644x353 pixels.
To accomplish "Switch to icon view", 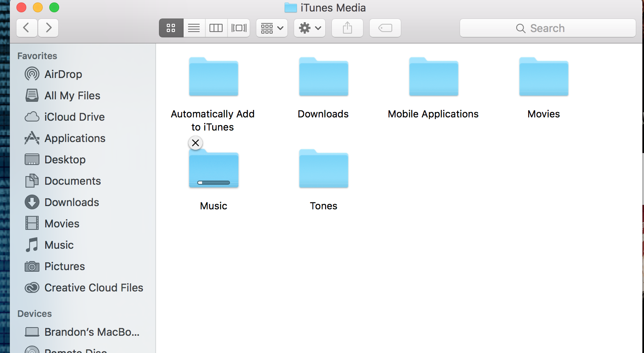I will coord(171,28).
